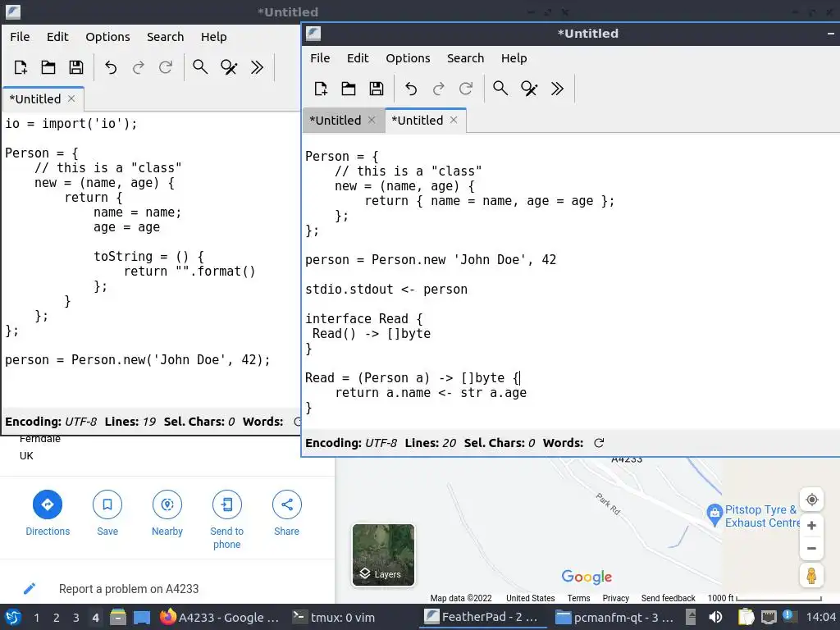Switch to Firefox A4233 - Google taskbar entry

[x=220, y=617]
